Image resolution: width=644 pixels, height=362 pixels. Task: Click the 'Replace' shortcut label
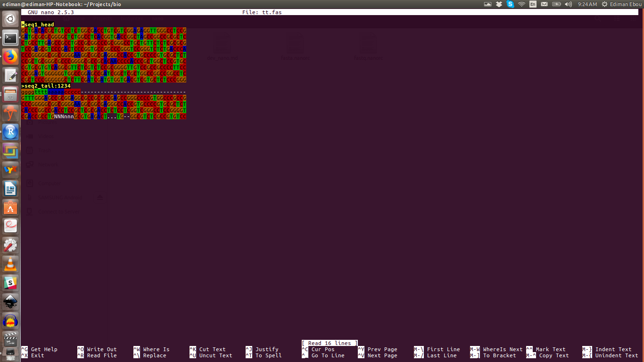155,355
